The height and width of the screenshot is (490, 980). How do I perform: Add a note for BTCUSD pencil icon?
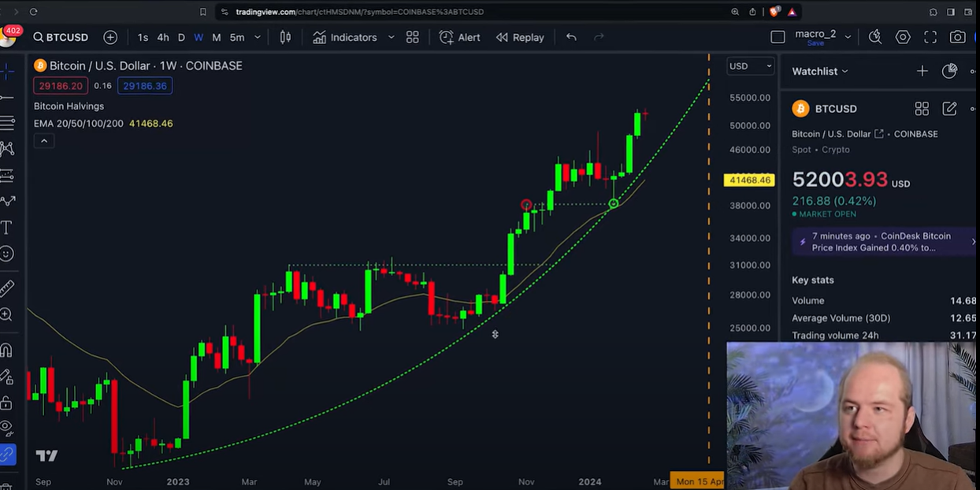click(949, 109)
